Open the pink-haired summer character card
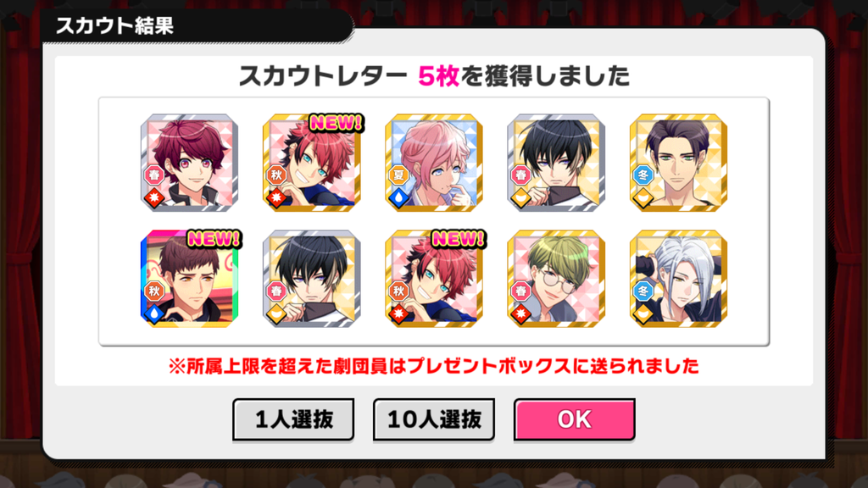Screen dimensions: 868x488 coord(434,163)
